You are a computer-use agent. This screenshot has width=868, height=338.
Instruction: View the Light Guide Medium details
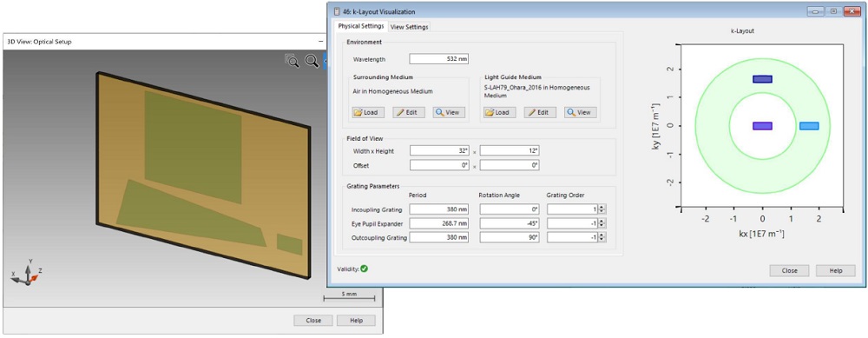(580, 112)
